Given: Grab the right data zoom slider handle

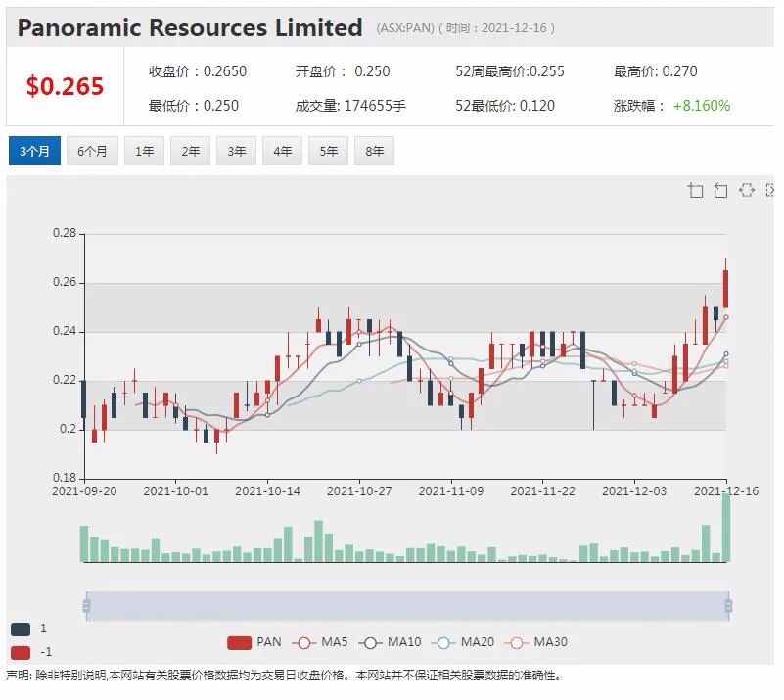Looking at the screenshot, I should tap(728, 606).
